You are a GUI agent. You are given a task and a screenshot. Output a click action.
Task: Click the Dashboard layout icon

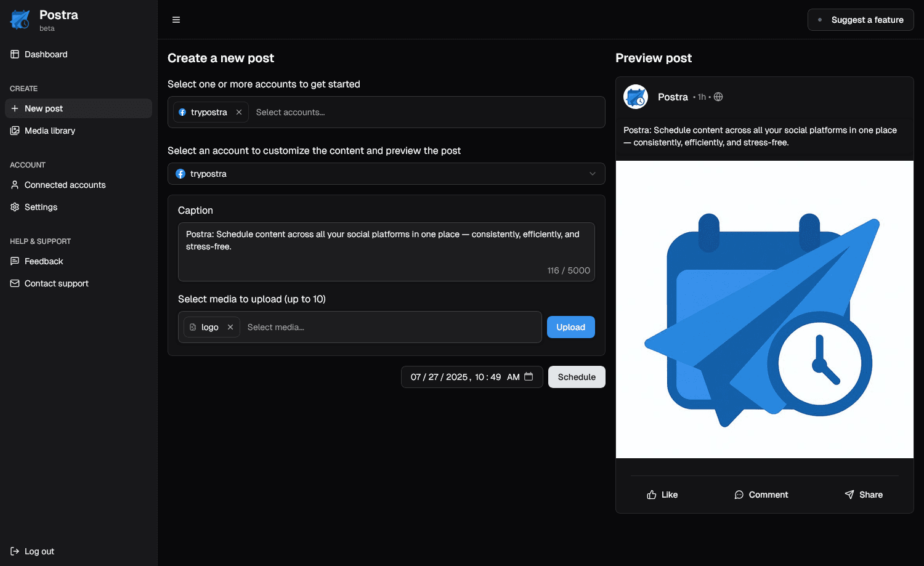(x=15, y=54)
